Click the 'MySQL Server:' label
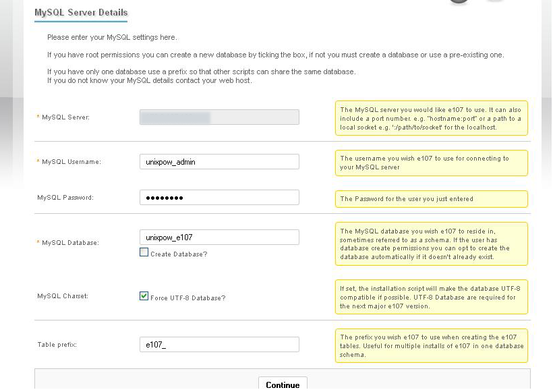Viewport: 553px width, 392px height. 65,117
